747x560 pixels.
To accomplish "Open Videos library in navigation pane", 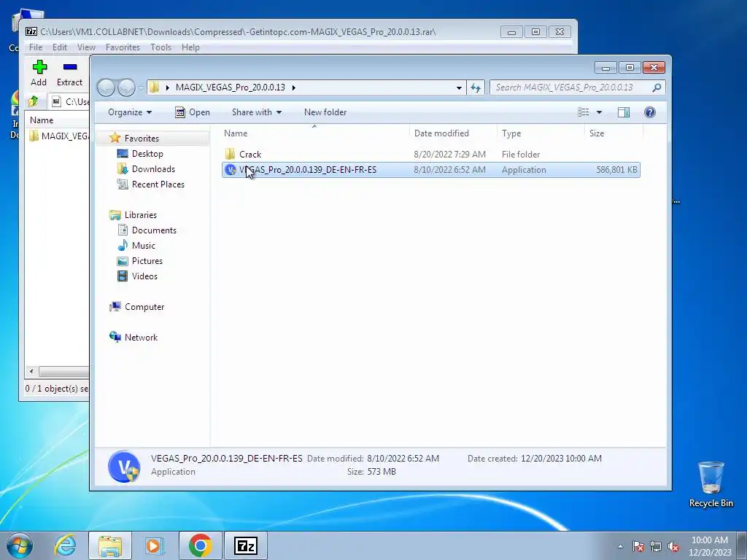I will [x=144, y=276].
